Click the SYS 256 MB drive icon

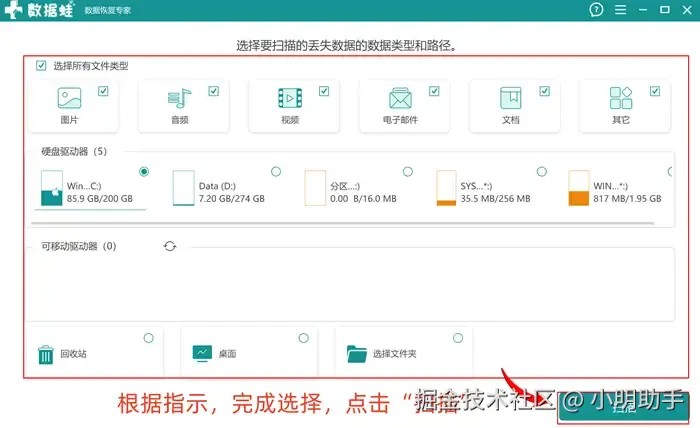tap(446, 188)
